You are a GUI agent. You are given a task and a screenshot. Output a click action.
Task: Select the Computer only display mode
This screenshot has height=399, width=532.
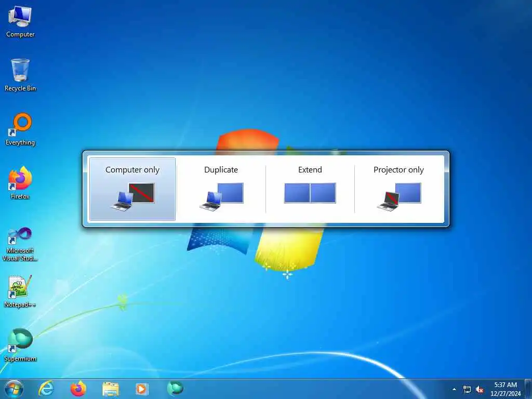132,189
